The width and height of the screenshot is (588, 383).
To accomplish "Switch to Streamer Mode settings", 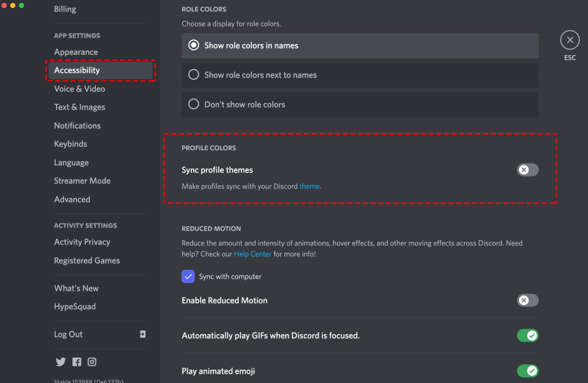I will pyautogui.click(x=82, y=181).
